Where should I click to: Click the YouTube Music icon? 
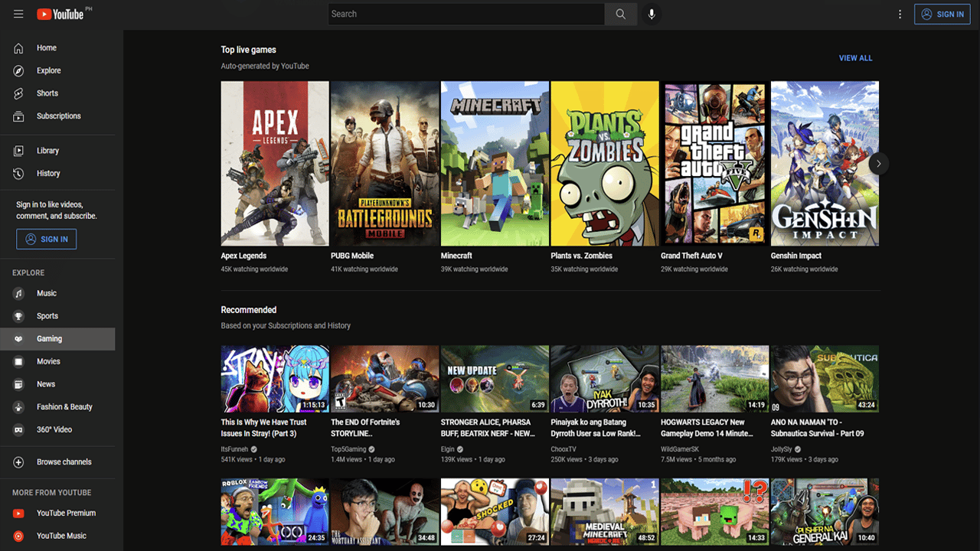tap(19, 536)
